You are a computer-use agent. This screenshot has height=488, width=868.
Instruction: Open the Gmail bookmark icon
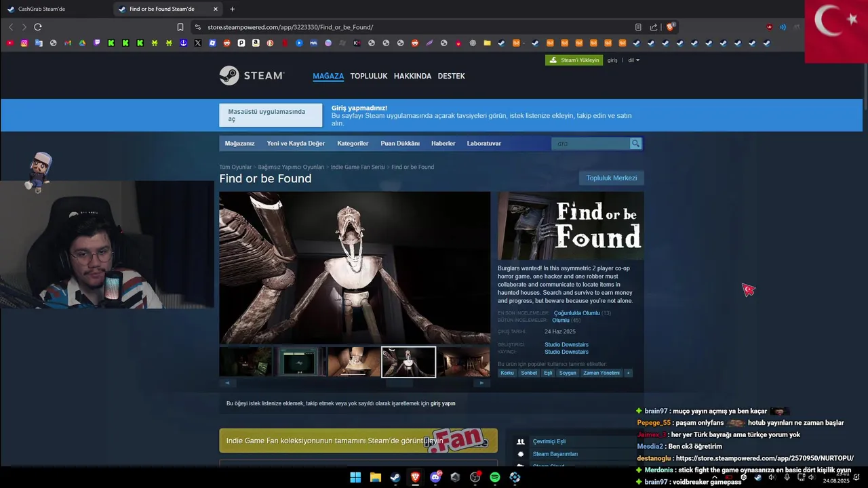[x=68, y=43]
